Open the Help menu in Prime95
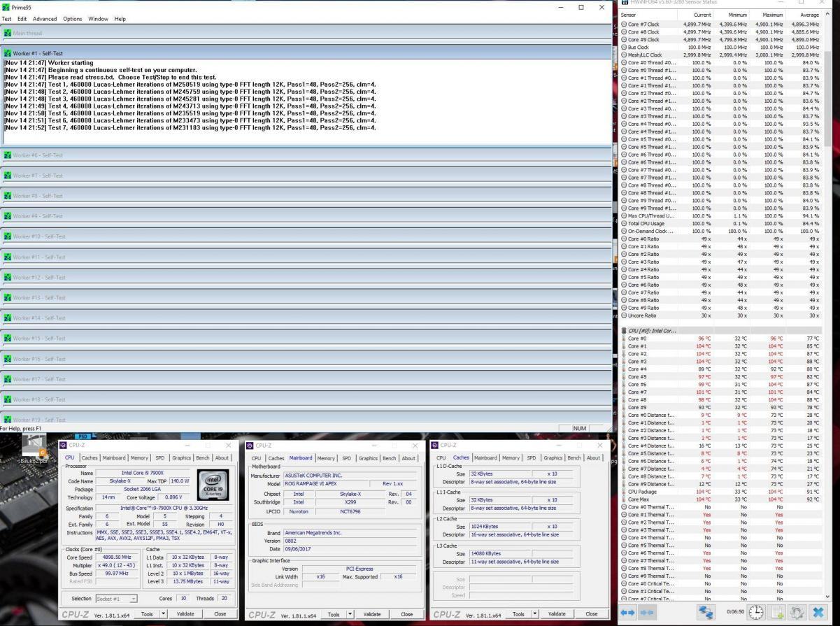Image resolution: width=840 pixels, height=626 pixels. click(x=120, y=19)
